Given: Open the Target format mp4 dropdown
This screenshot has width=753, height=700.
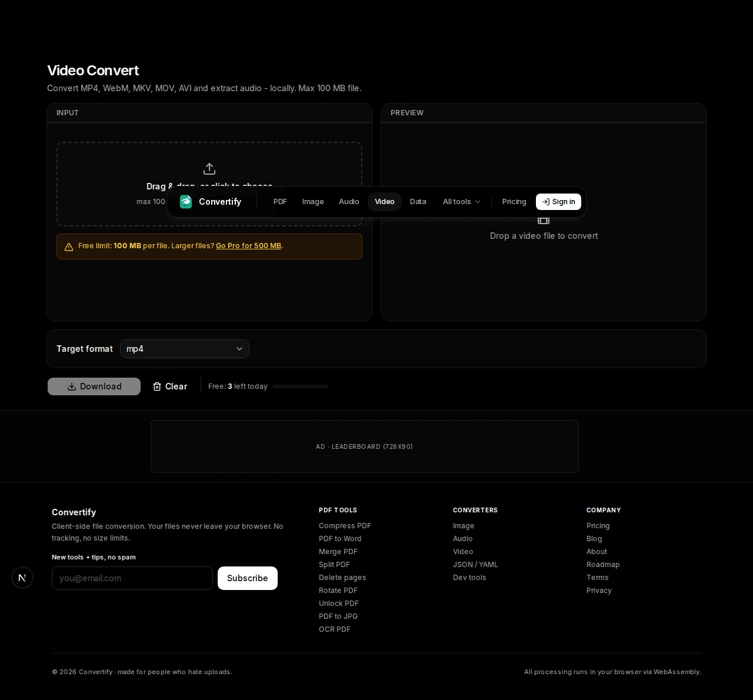Looking at the screenshot, I should tap(185, 349).
